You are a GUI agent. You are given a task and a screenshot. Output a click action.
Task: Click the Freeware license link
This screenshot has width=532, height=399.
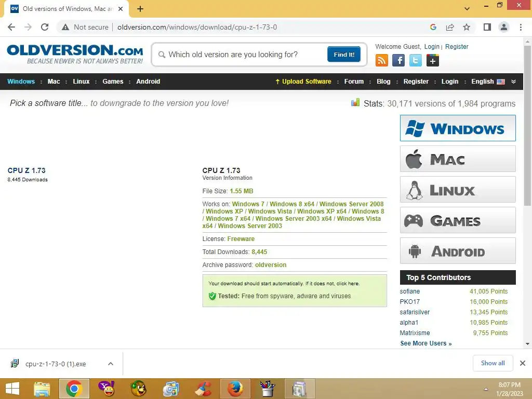(x=241, y=239)
